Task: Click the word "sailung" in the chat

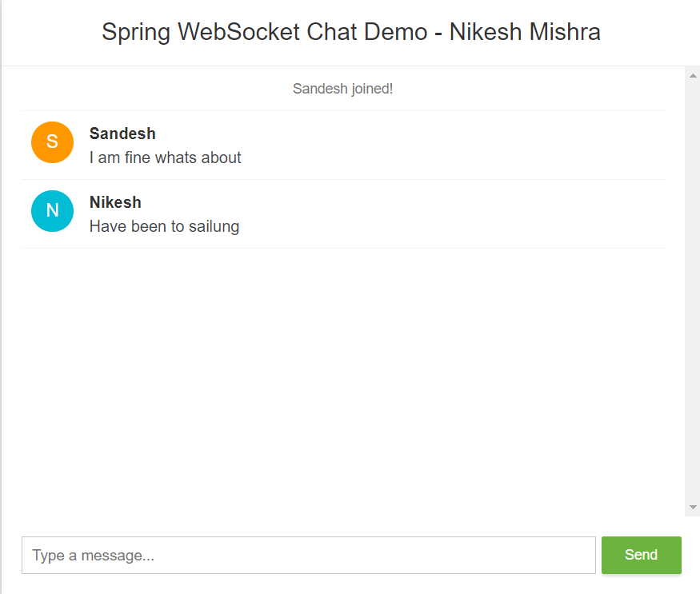Action: coord(214,226)
